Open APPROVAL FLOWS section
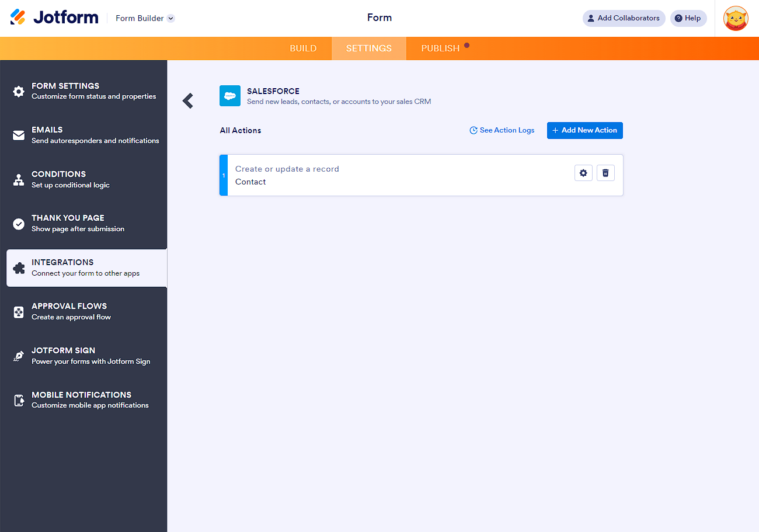The height and width of the screenshot is (532, 759). click(x=83, y=312)
